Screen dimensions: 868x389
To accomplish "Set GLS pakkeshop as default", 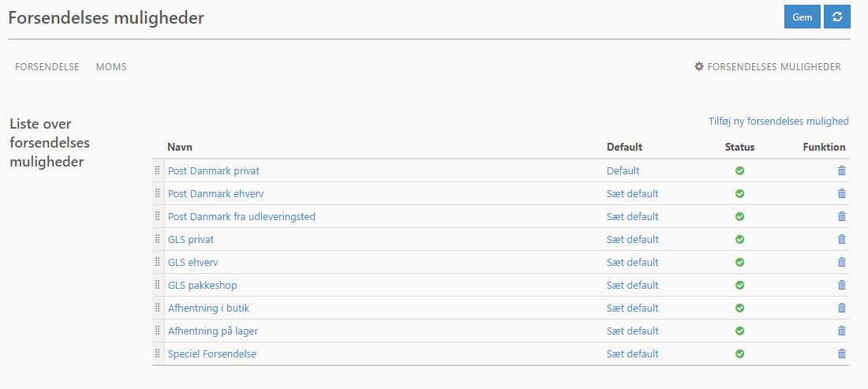I will (633, 286).
